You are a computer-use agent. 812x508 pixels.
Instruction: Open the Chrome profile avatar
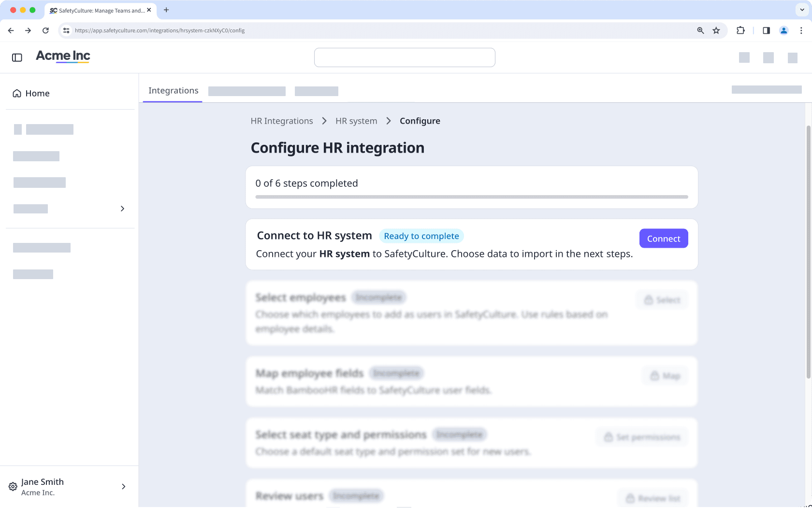[784, 30]
